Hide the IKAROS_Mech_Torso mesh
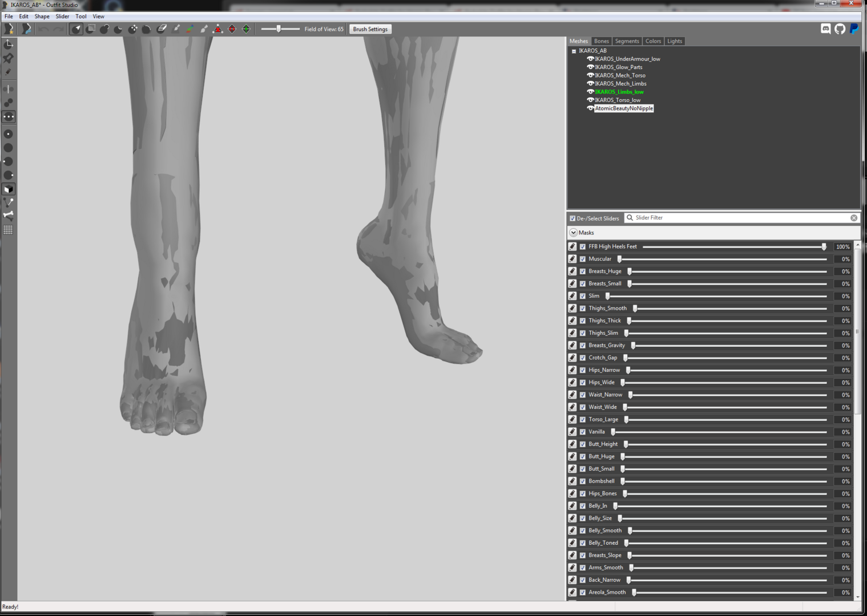 (590, 75)
